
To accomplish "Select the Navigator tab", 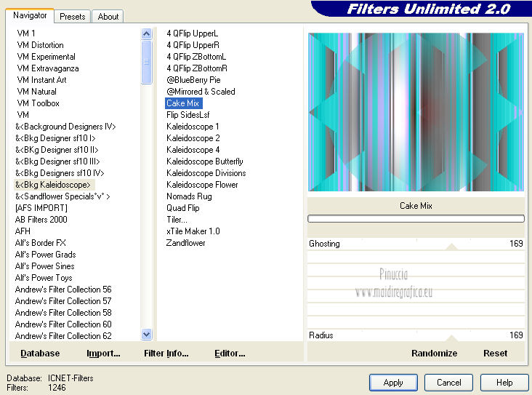I will coord(30,15).
